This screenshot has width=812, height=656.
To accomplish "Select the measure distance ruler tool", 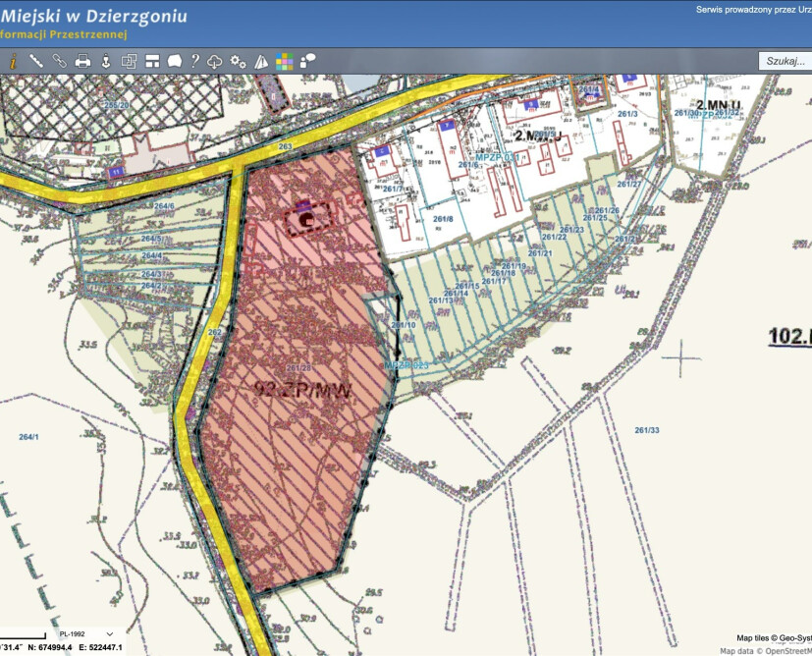I will (36, 61).
